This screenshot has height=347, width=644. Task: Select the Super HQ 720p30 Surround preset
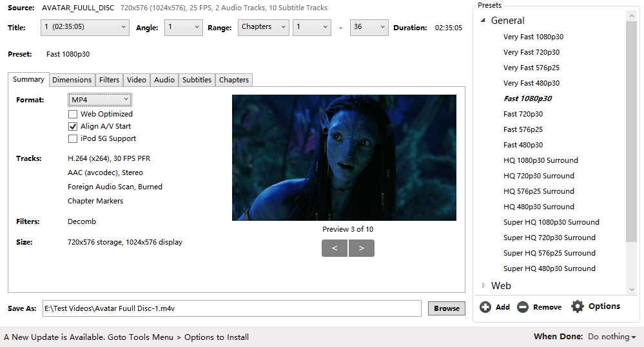549,238
